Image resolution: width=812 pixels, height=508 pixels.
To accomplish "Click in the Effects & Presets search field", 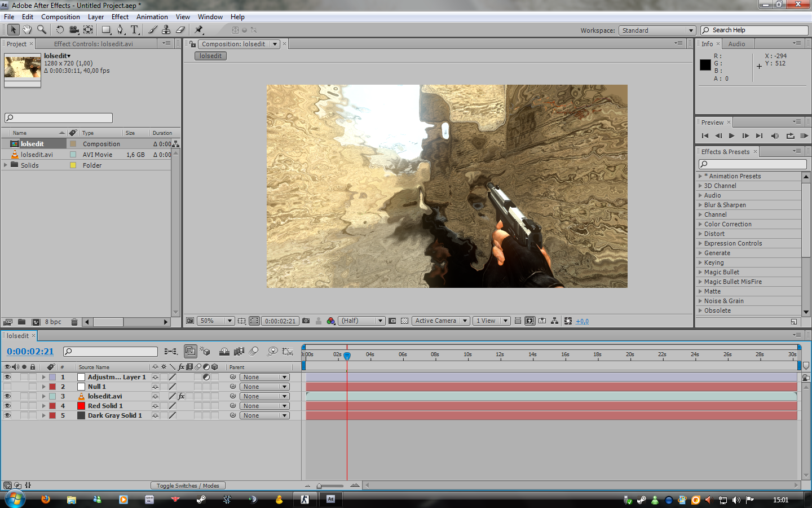I will point(753,164).
